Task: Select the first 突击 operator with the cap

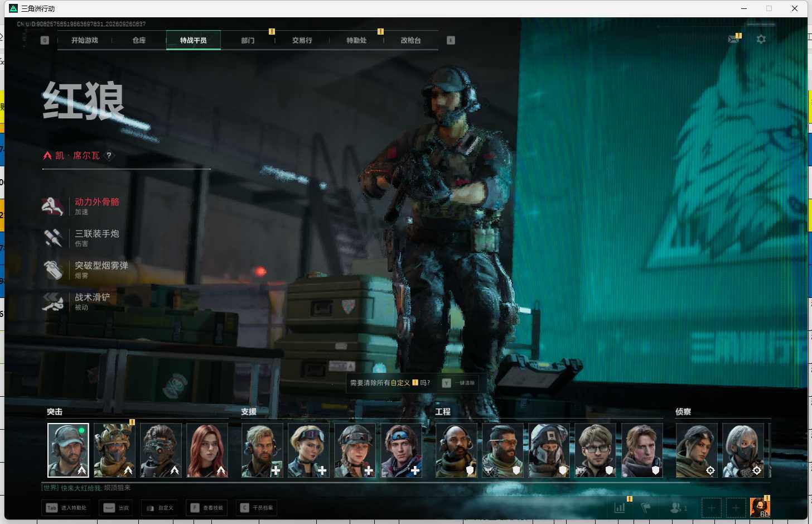Action: (x=68, y=450)
